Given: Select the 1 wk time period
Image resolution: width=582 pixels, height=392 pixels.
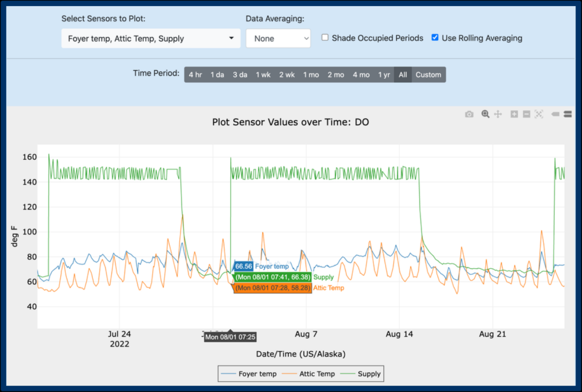Looking at the screenshot, I should (263, 75).
